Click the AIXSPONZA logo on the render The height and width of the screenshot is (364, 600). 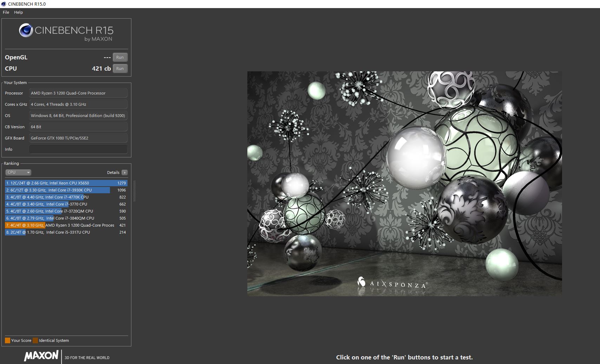pyautogui.click(x=392, y=283)
